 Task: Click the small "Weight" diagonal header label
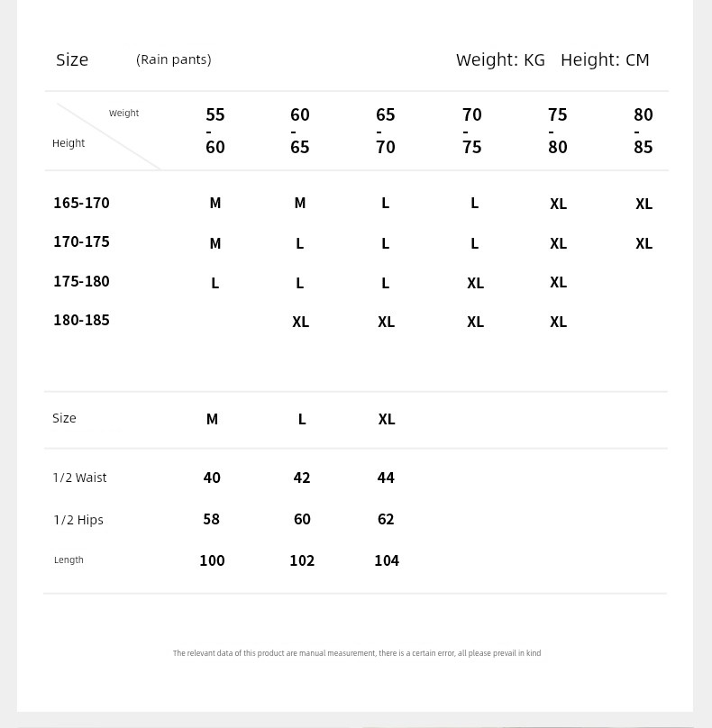124,113
